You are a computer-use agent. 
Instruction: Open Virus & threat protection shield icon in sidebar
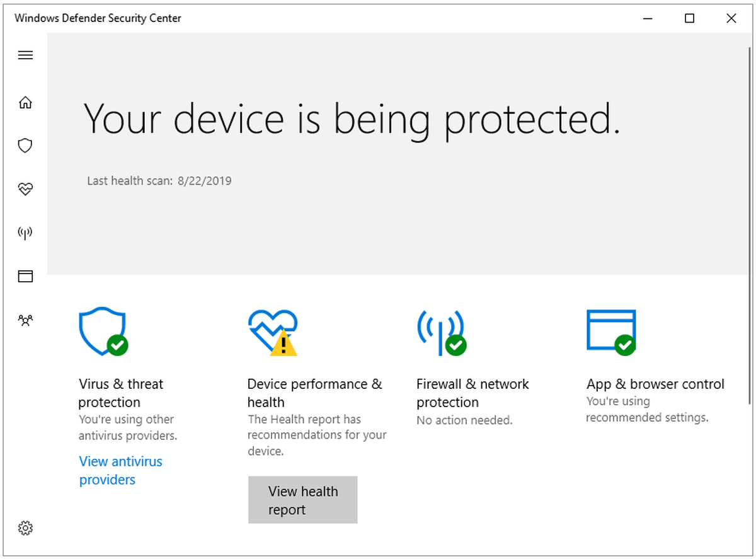click(25, 146)
